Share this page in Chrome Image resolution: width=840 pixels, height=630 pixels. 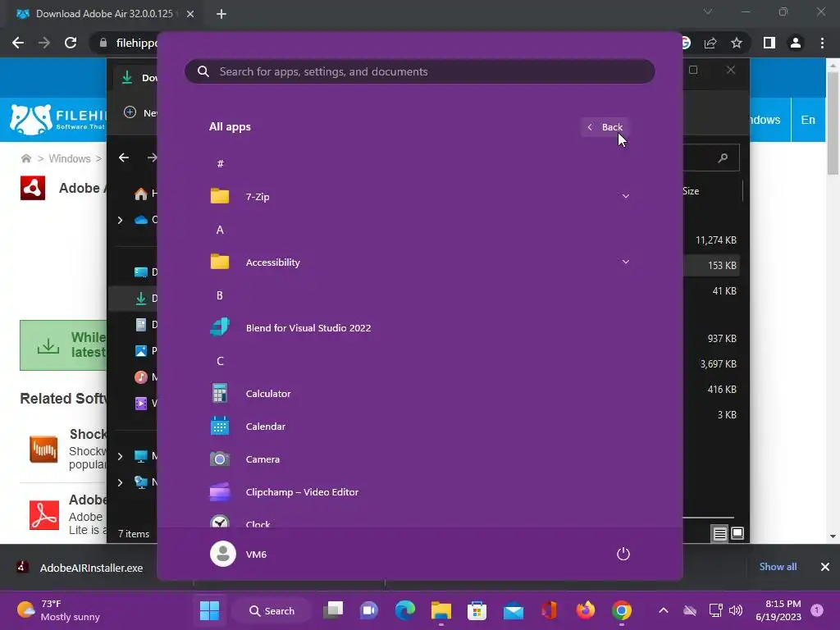pos(710,43)
